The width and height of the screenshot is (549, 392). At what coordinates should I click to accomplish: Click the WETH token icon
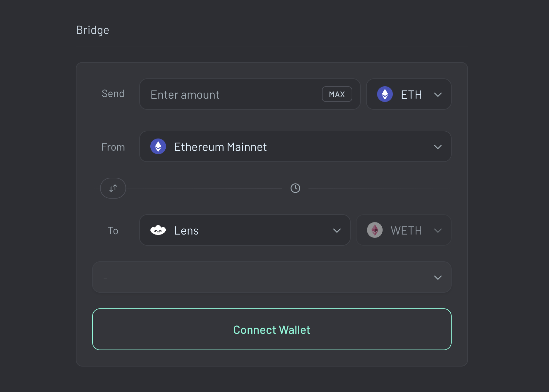(374, 230)
